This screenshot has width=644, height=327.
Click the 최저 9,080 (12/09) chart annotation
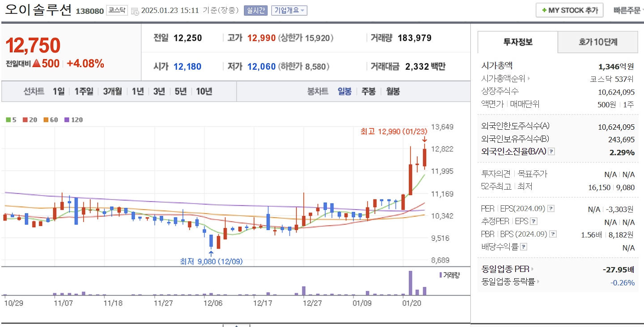[x=210, y=262]
